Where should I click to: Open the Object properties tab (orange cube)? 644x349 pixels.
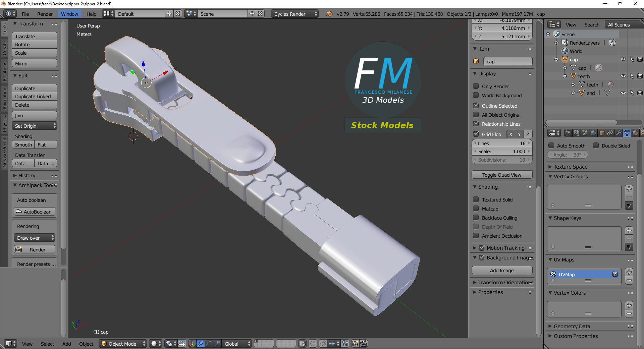(x=602, y=133)
